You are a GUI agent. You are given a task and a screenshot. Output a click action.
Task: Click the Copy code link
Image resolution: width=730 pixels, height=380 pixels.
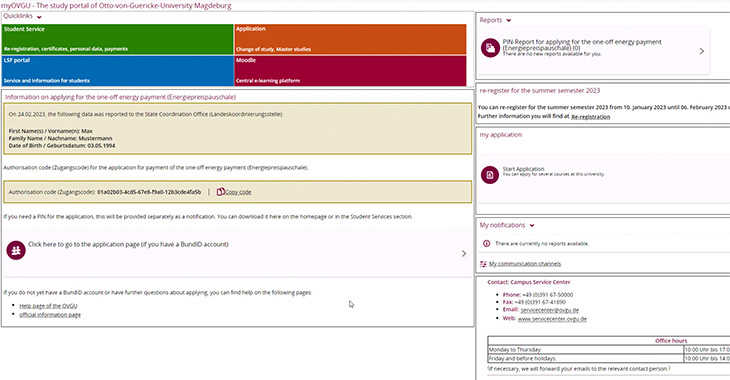point(238,192)
